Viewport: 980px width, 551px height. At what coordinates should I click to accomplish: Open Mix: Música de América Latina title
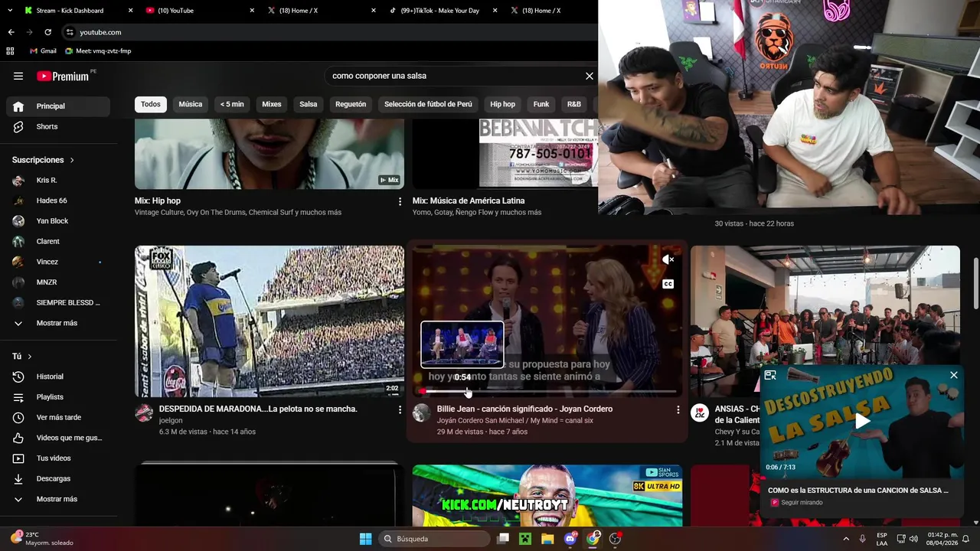coord(469,201)
